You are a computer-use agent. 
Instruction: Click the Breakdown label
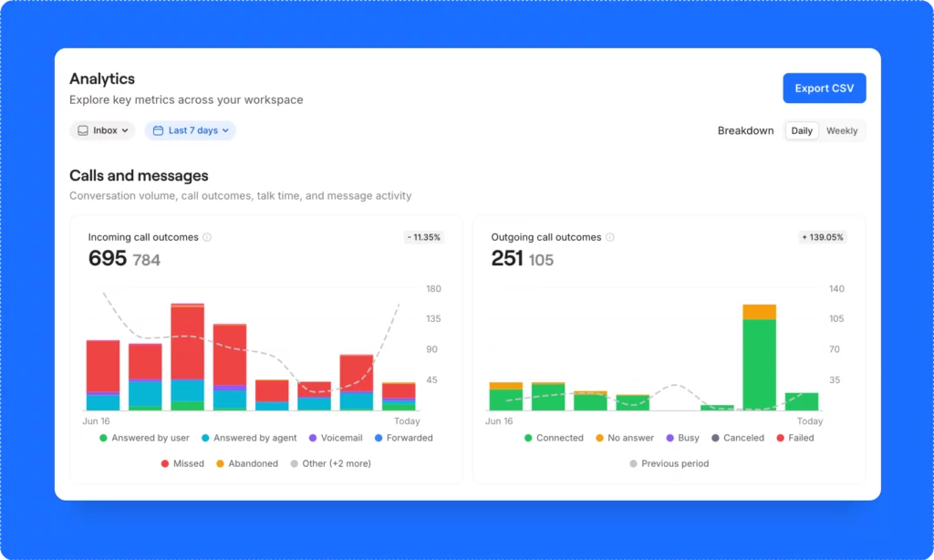745,130
